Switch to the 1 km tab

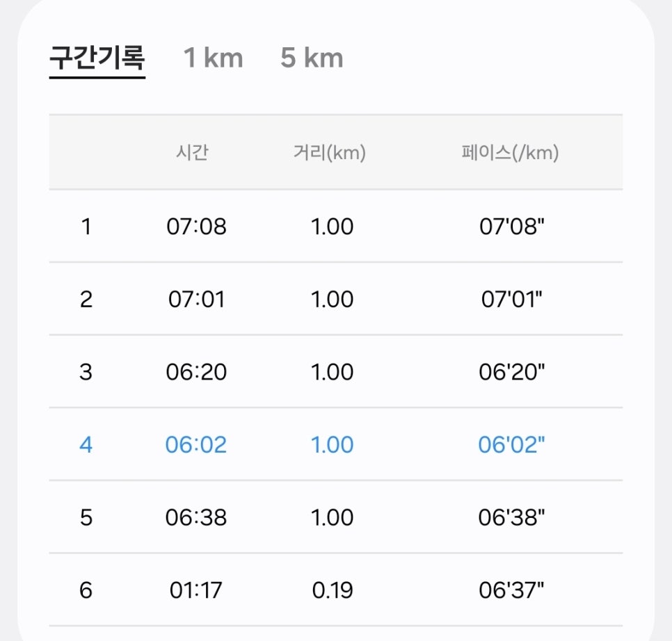pyautogui.click(x=214, y=58)
